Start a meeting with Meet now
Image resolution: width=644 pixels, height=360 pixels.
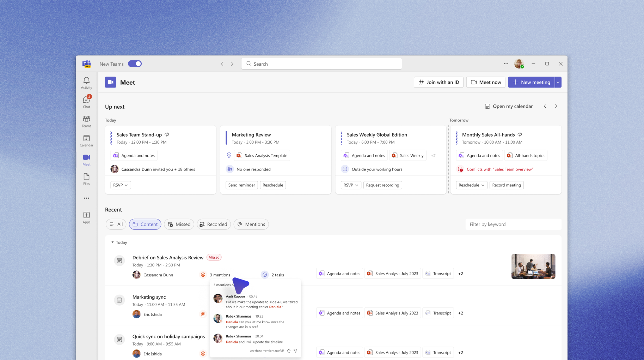tap(486, 82)
